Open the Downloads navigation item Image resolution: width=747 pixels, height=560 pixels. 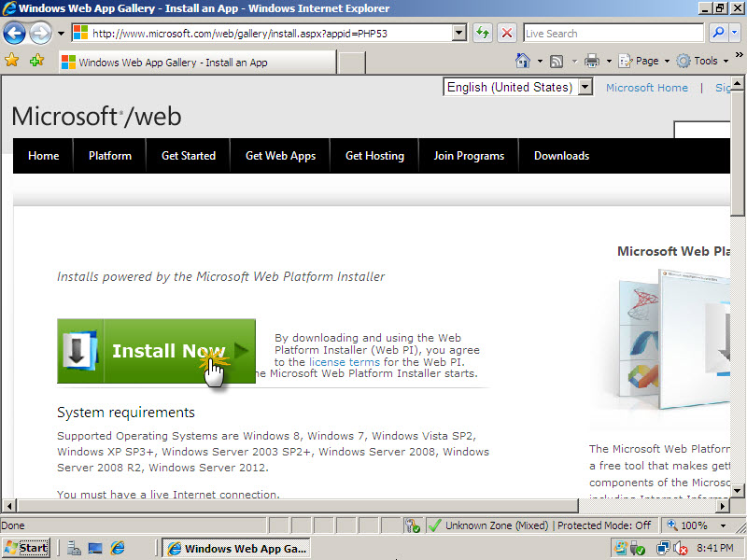tap(562, 156)
